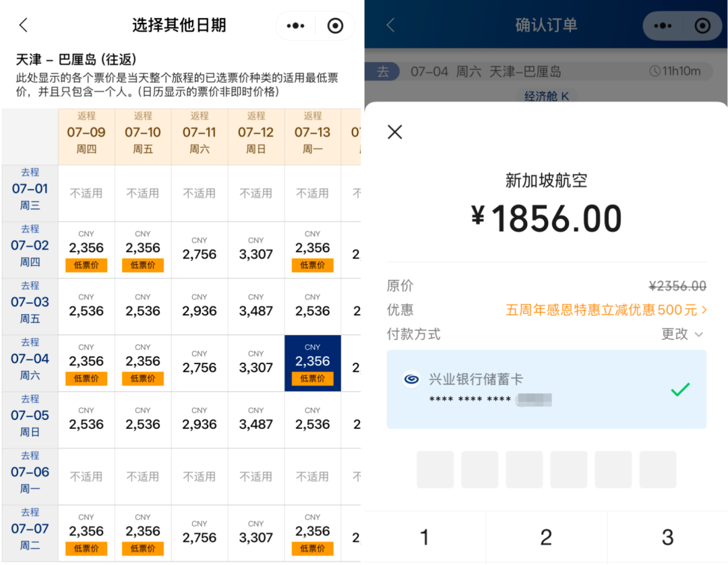Open the more options "..." menu on date picker

tap(295, 26)
